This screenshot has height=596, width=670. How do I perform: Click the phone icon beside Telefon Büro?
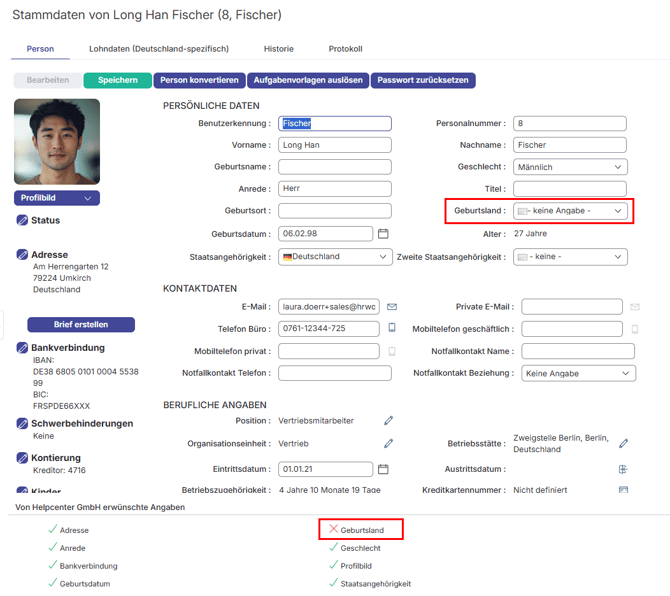coord(392,328)
